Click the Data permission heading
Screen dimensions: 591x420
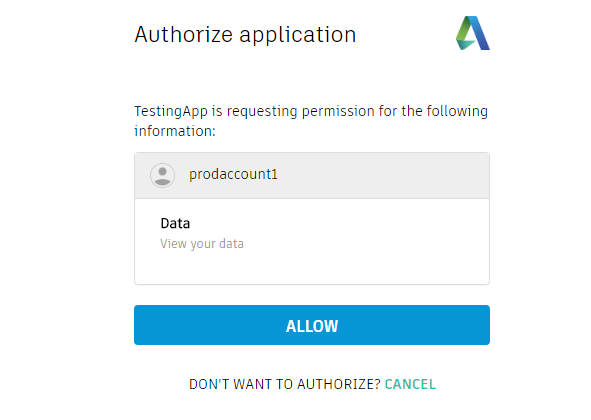(175, 223)
